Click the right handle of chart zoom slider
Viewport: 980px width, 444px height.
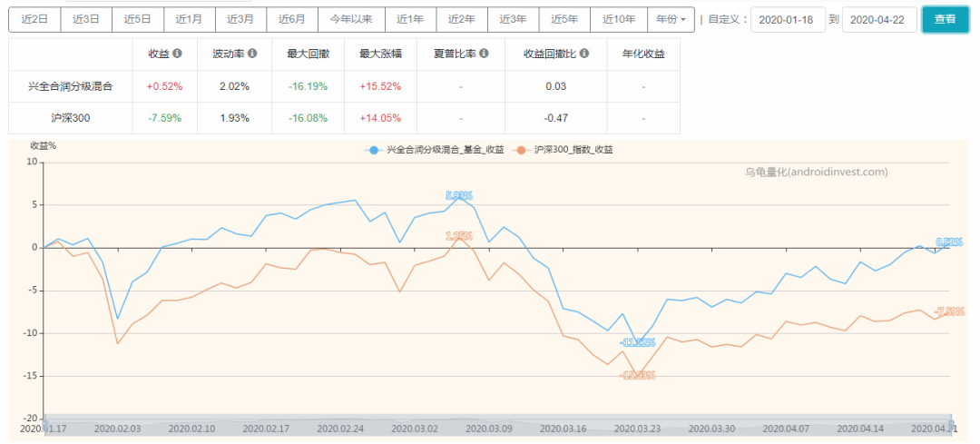pos(951,425)
